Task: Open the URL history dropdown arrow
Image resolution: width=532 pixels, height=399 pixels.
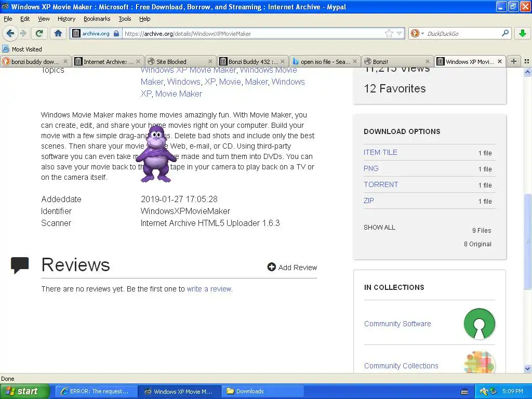Action: click(x=400, y=33)
